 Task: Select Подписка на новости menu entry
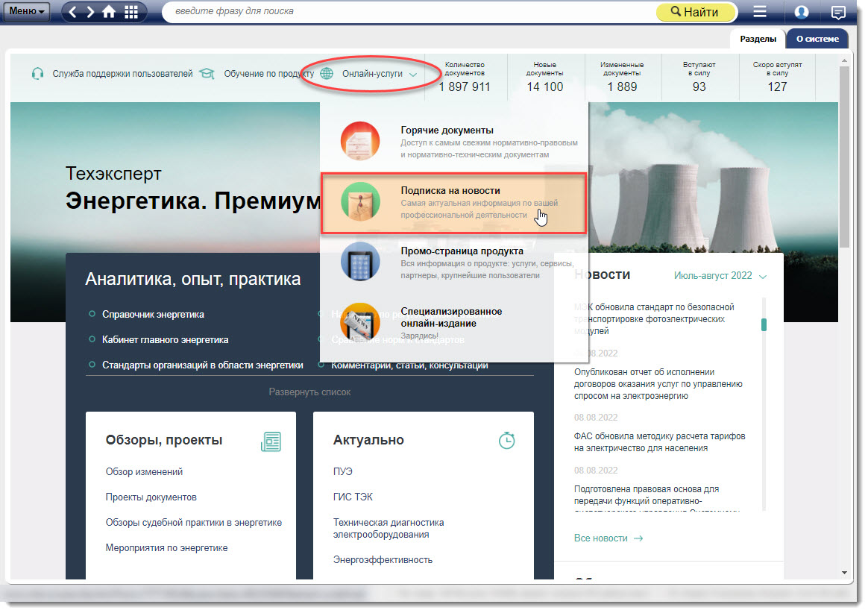(x=454, y=202)
